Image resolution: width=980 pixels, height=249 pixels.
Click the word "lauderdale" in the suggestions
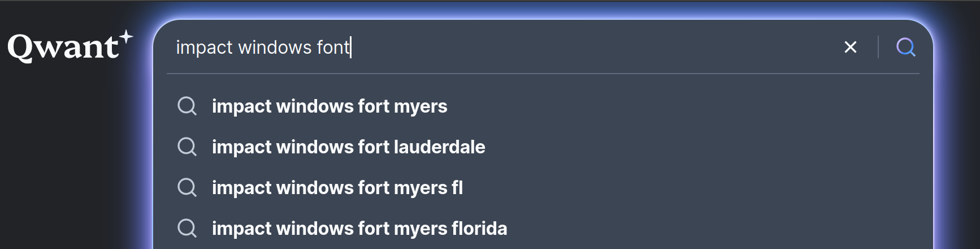440,147
